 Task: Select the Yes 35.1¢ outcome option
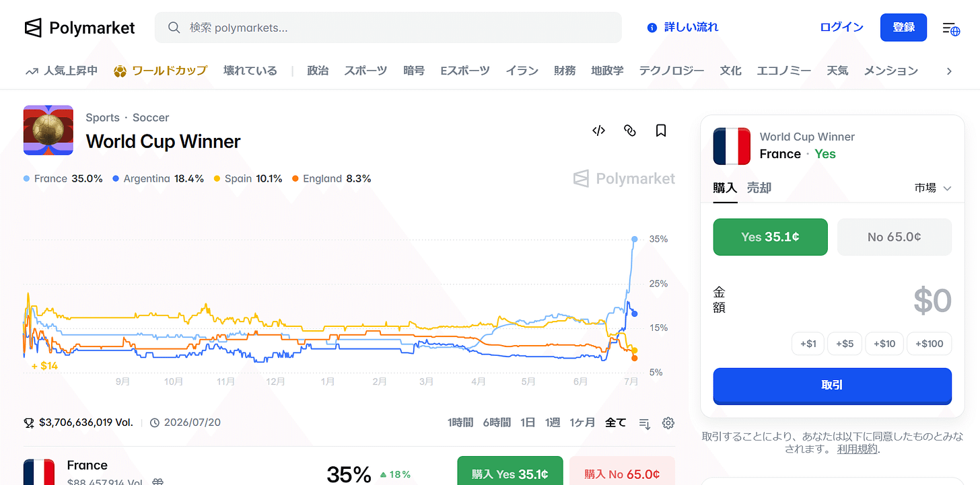coord(770,237)
